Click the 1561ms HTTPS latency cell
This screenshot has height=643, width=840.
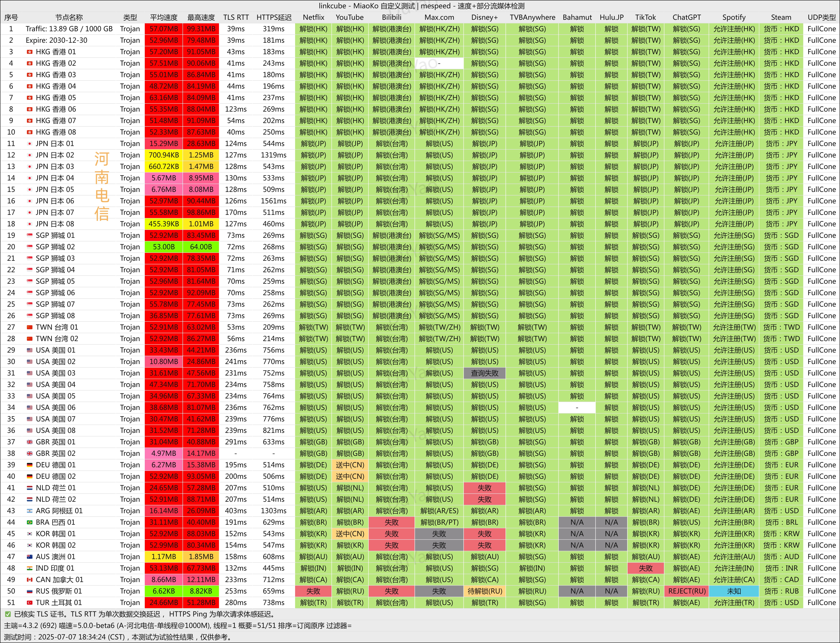point(274,201)
